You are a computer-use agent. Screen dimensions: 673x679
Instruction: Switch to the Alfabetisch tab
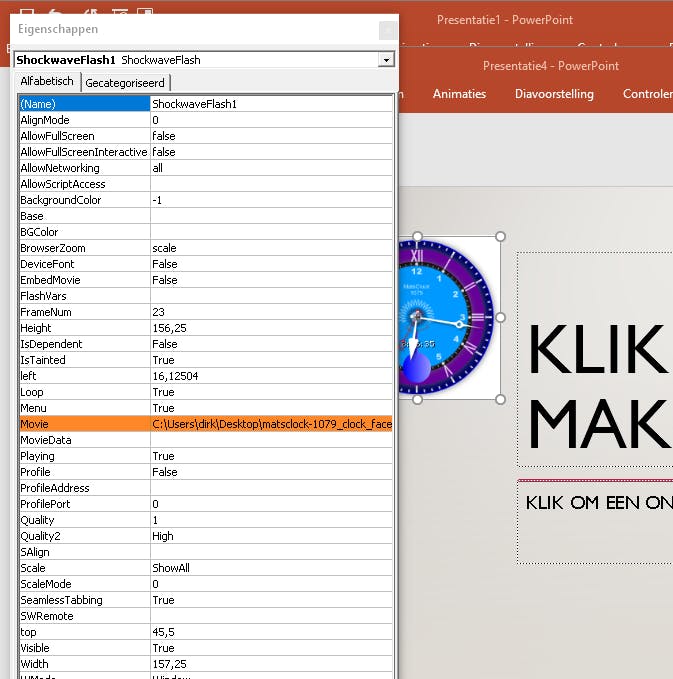click(x=47, y=81)
